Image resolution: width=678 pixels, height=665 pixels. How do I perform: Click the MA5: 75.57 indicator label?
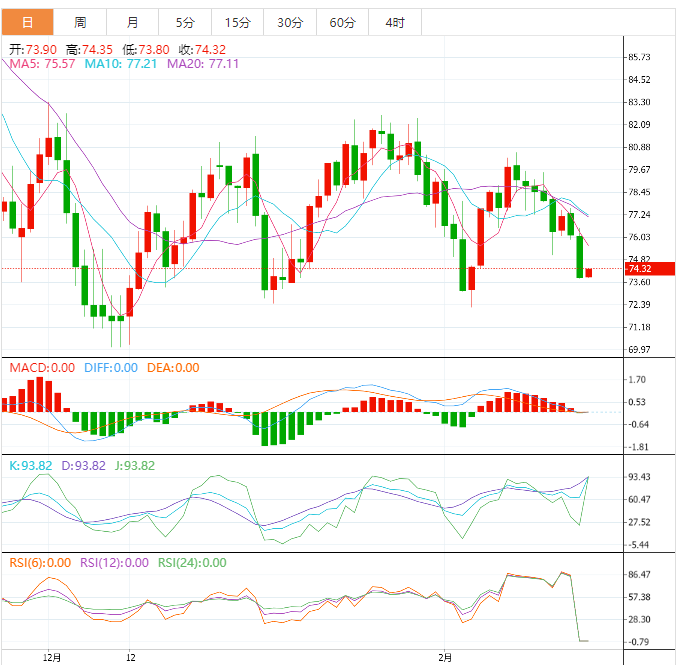coord(42,64)
